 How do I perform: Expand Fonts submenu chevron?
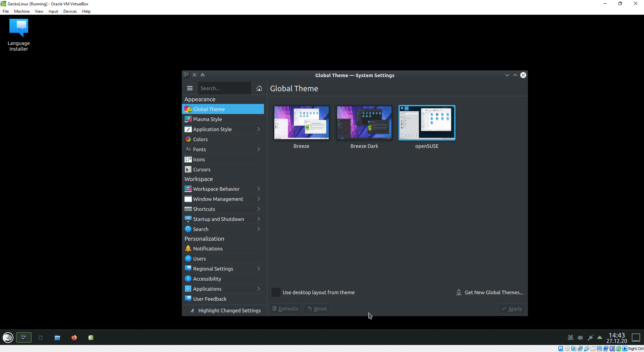pyautogui.click(x=259, y=149)
